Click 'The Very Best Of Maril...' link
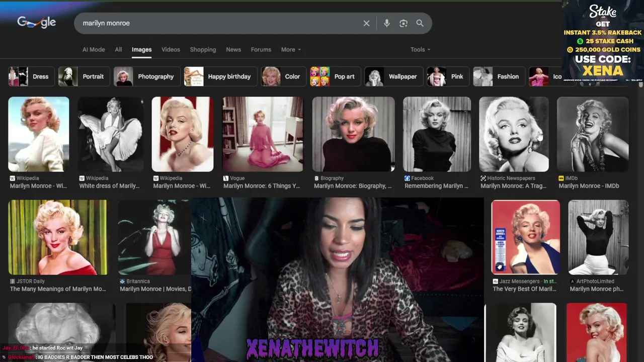The width and height of the screenshot is (644, 362). (524, 289)
